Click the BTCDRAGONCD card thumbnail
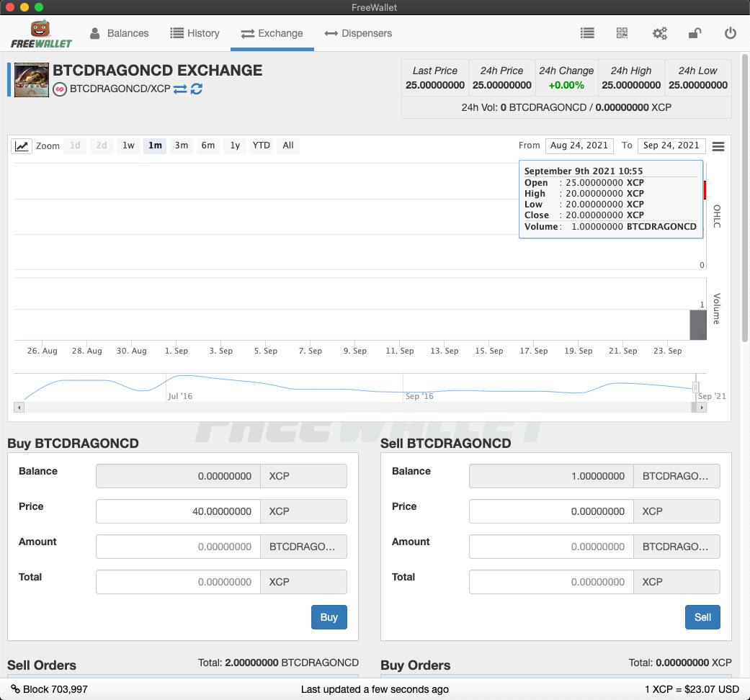Screen dimensions: 750x700 (x=32, y=80)
